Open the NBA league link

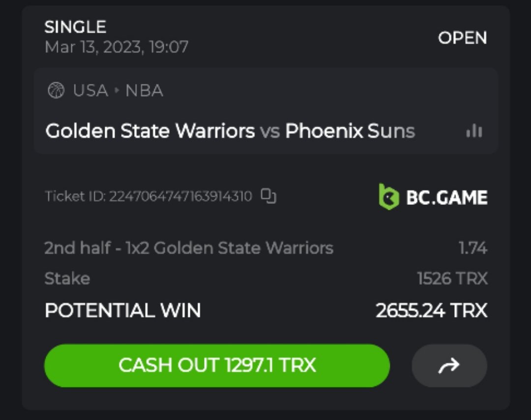[x=144, y=91]
